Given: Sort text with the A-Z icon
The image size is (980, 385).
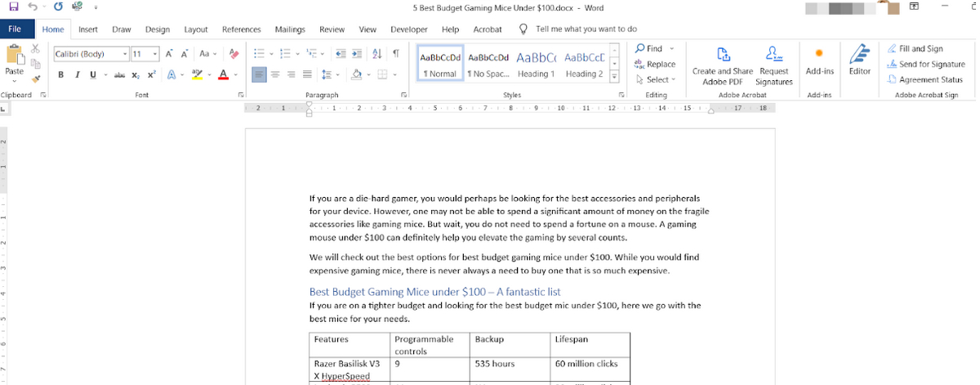Looking at the screenshot, I should pyautogui.click(x=376, y=54).
